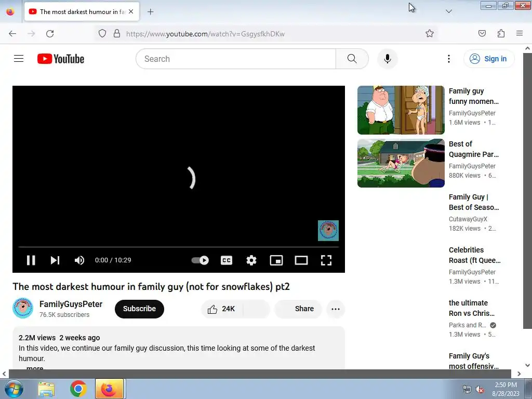This screenshot has height=399, width=532.
Task: Open the Firefox application hamburger menu
Action: click(520, 33)
